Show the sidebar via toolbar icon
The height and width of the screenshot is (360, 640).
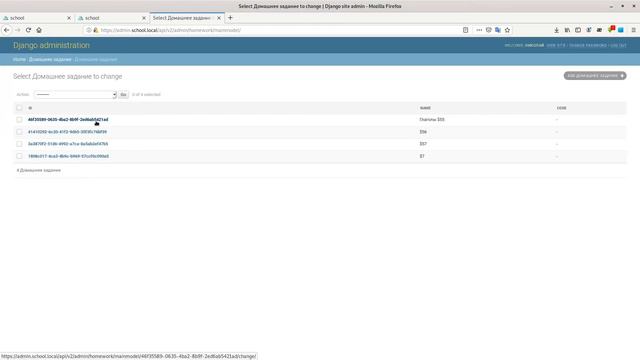pyautogui.click(x=578, y=30)
